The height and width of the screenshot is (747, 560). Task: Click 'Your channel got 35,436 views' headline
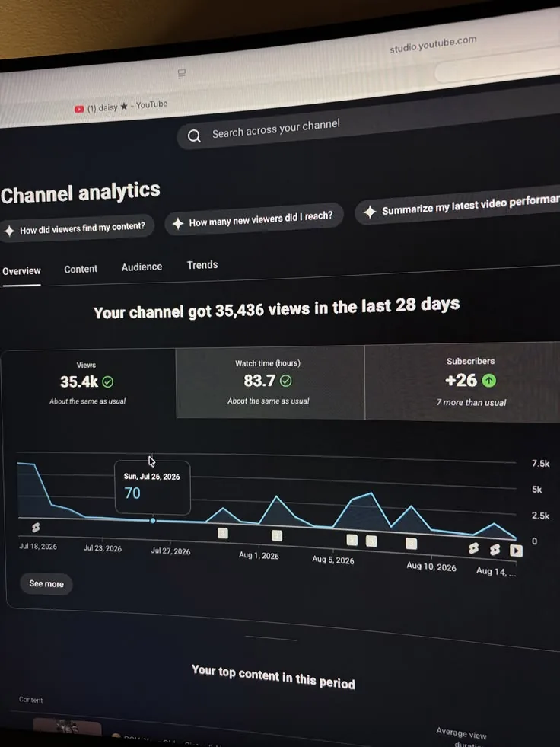tap(276, 308)
